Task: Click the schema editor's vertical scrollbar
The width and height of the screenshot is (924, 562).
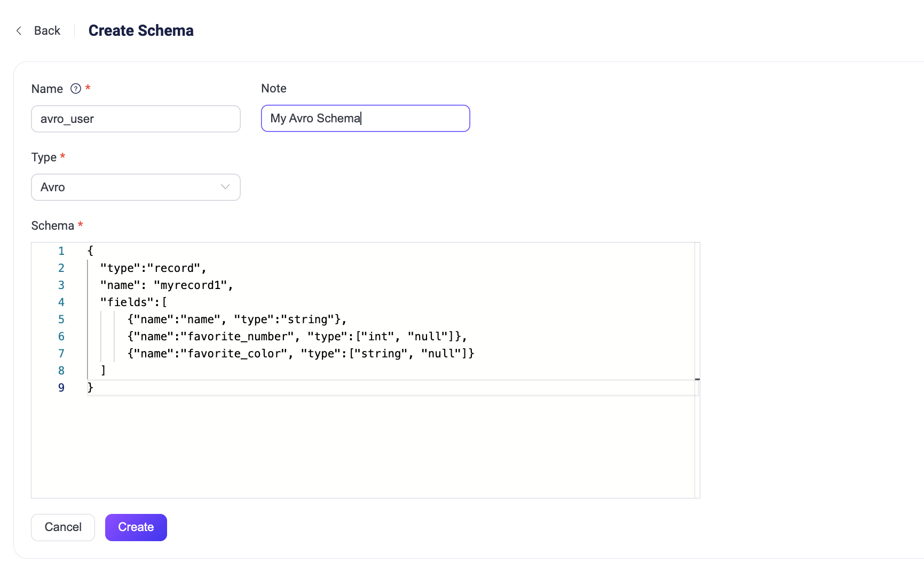Action: [x=697, y=369]
